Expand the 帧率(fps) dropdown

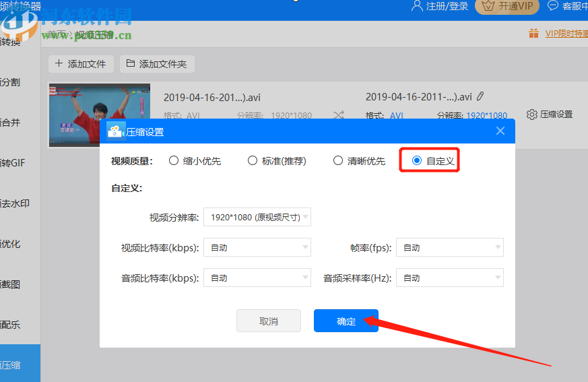pos(450,247)
